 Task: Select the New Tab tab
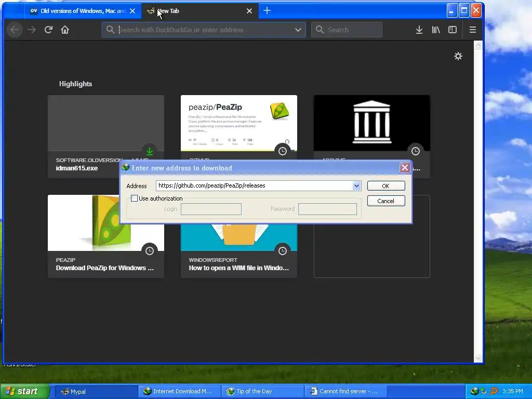tap(200, 11)
